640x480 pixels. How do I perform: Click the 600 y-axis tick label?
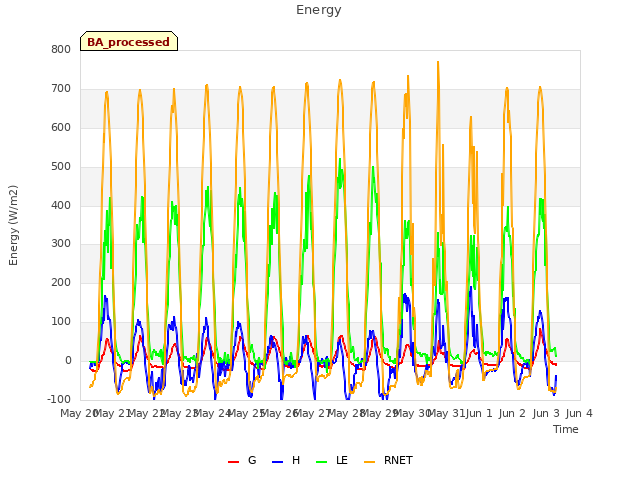[61, 127]
